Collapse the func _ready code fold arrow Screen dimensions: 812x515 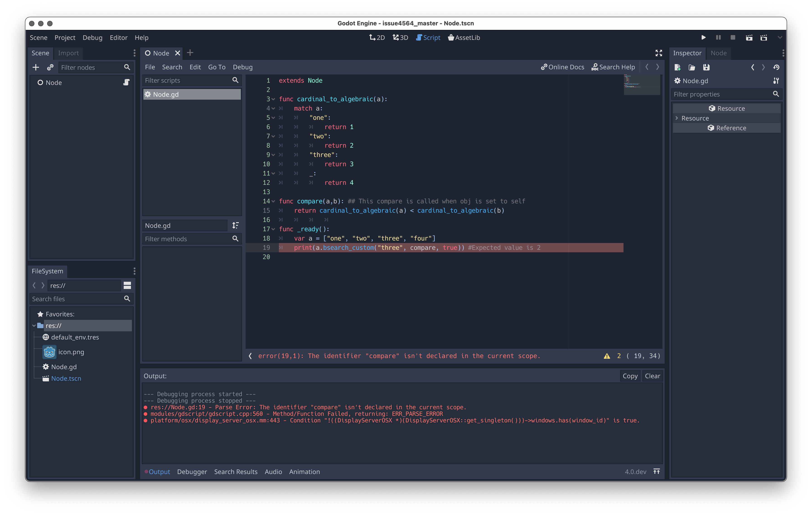[x=273, y=229]
